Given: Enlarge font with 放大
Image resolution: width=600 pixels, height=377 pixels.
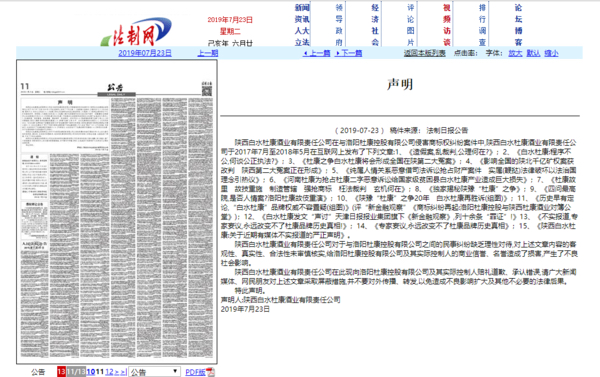Looking at the screenshot, I should point(515,53).
